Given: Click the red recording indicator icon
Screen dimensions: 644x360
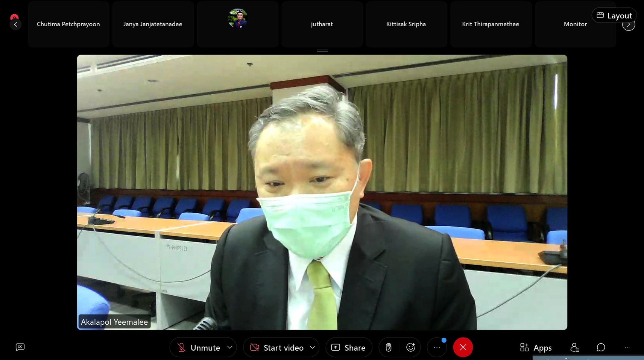Looking at the screenshot, I should (14, 17).
